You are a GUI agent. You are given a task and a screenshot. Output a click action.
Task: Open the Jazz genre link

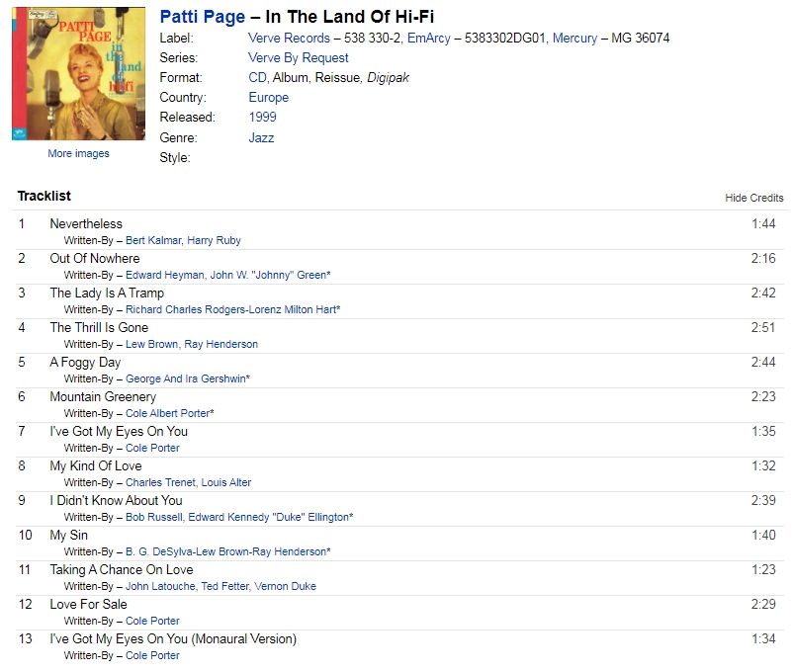(261, 137)
